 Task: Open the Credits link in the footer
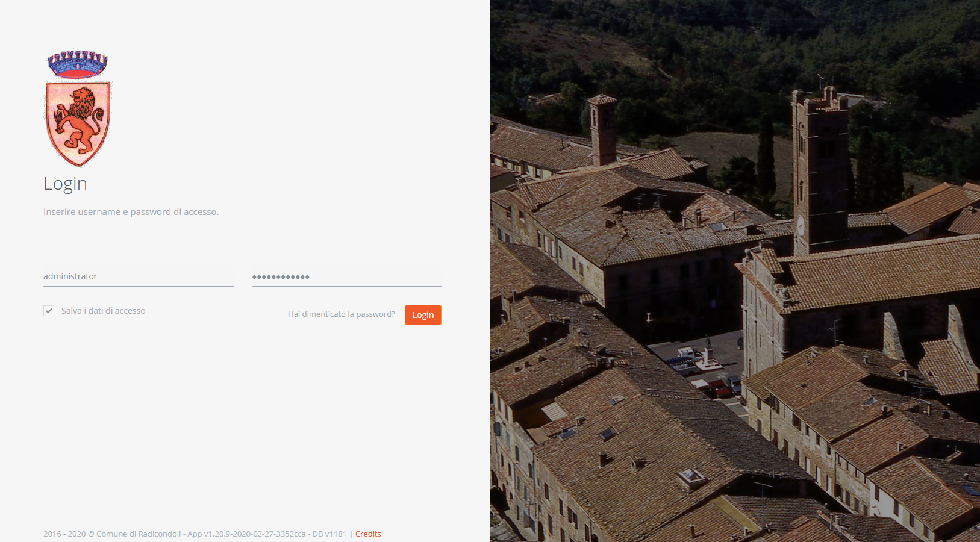click(x=368, y=534)
